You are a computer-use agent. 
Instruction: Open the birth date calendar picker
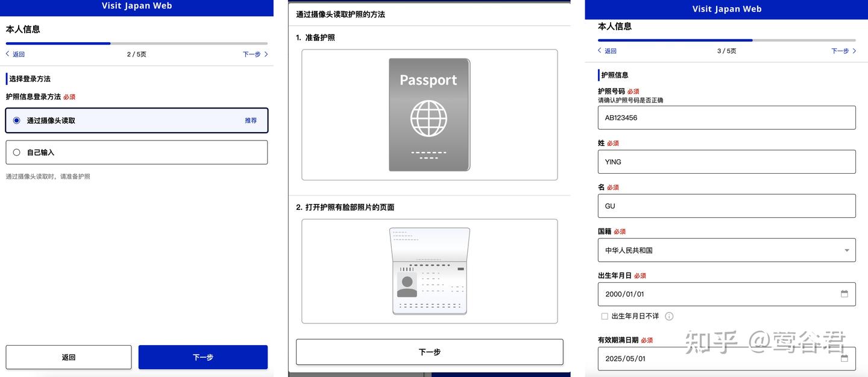point(844,294)
